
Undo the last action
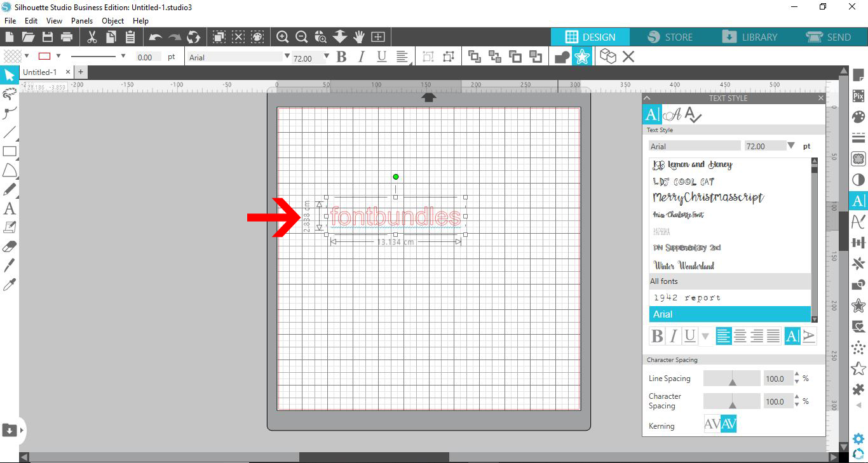coord(156,37)
